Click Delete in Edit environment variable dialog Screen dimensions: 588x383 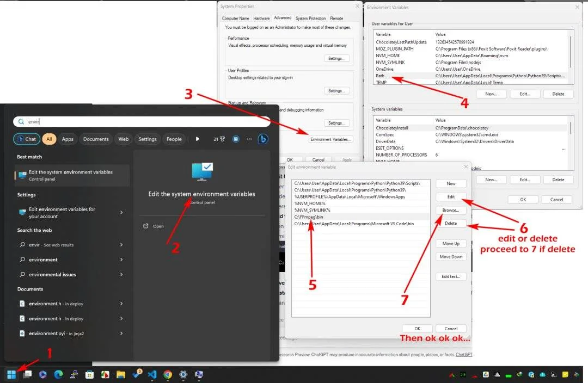pyautogui.click(x=451, y=224)
